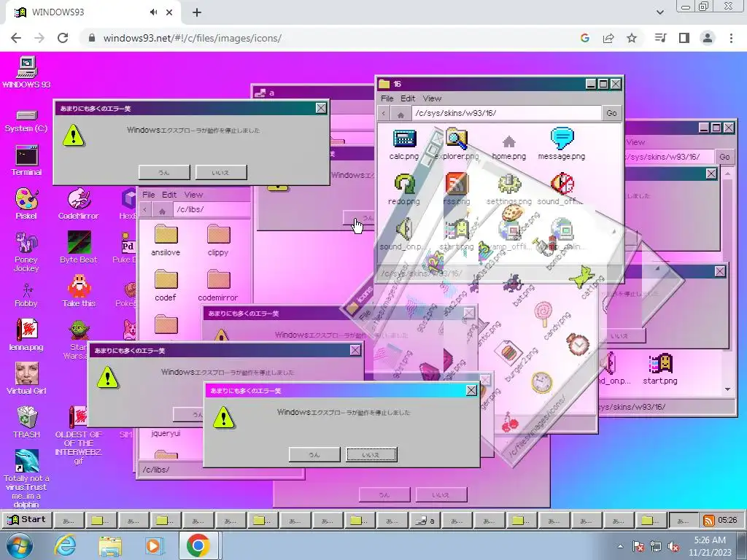
Task: Open the File menu in the /c/libs/ window
Action: point(149,195)
